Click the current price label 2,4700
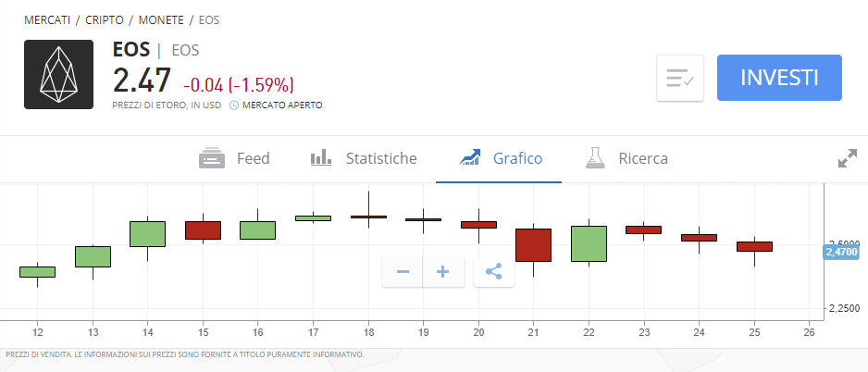The height and width of the screenshot is (372, 868). tap(842, 253)
